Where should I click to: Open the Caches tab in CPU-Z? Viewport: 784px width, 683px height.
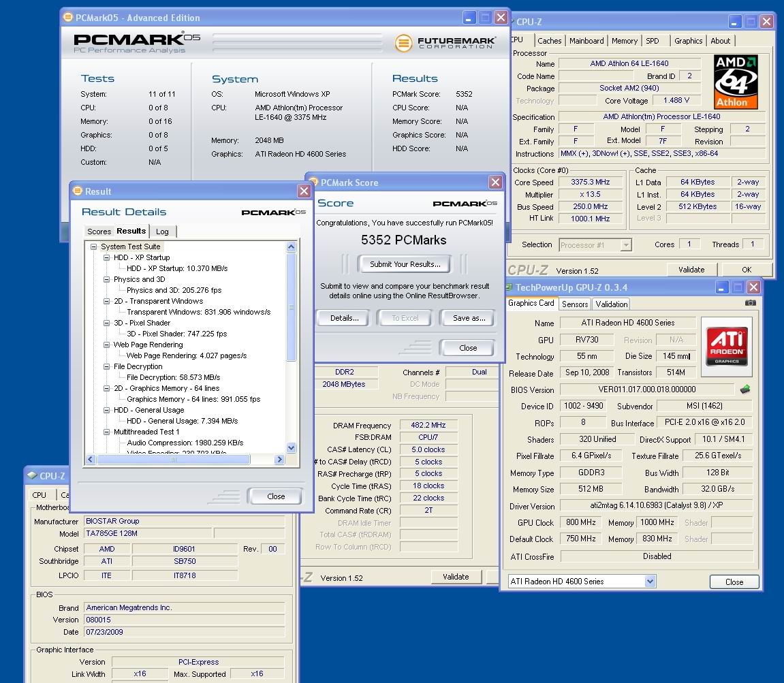click(550, 41)
